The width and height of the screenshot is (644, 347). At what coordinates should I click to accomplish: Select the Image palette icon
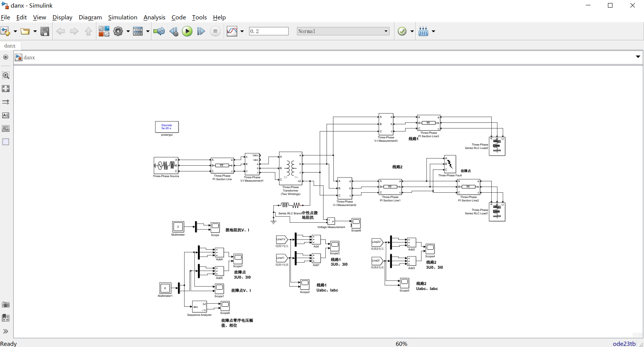pyautogui.click(x=6, y=128)
